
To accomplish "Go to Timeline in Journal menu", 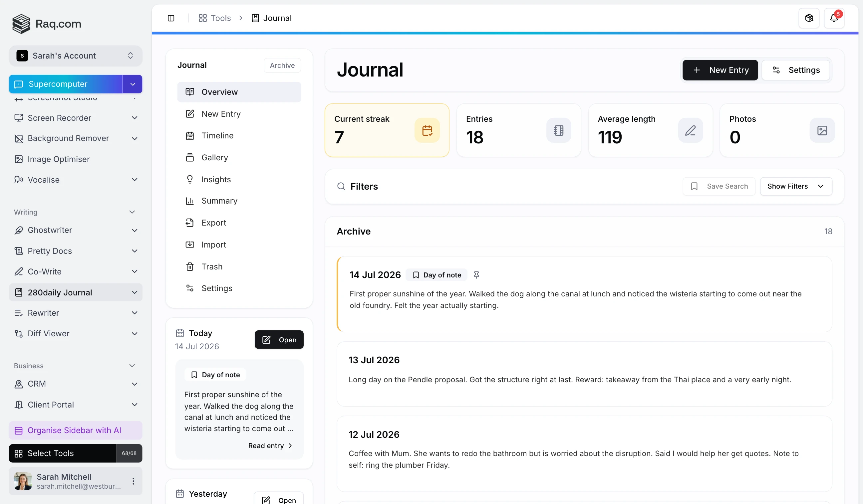I will 239,135.
